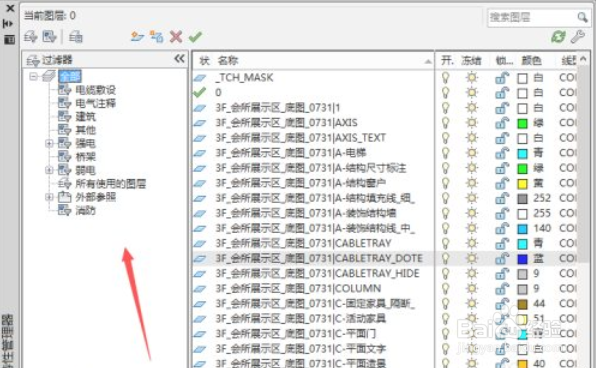The width and height of the screenshot is (596, 368).
Task: Open layer settings with the wrench icon
Action: pos(578,37)
